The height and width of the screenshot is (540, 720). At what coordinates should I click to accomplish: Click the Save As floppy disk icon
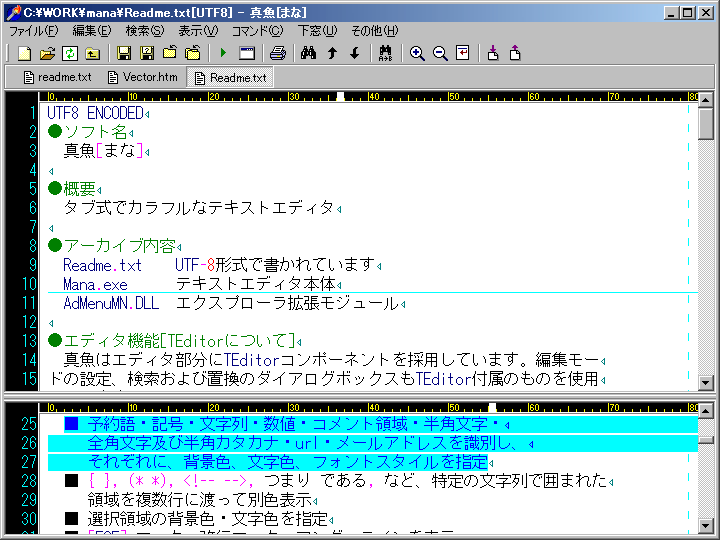(147, 53)
